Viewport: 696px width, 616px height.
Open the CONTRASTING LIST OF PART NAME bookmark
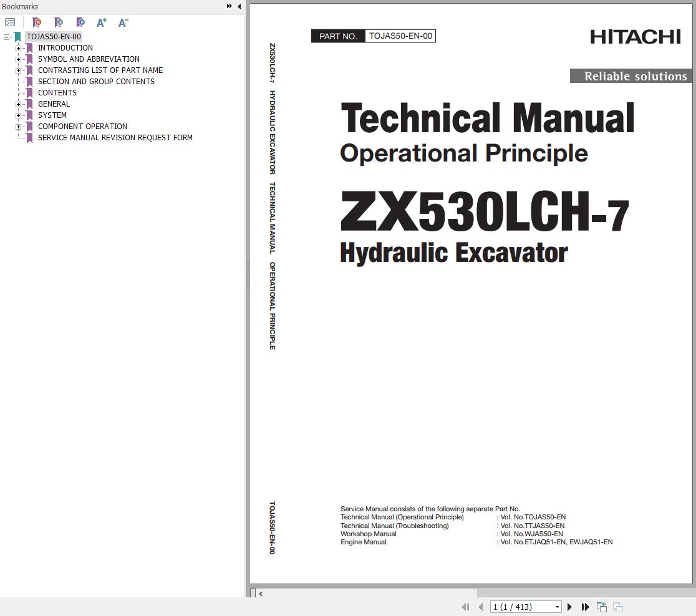[100, 70]
